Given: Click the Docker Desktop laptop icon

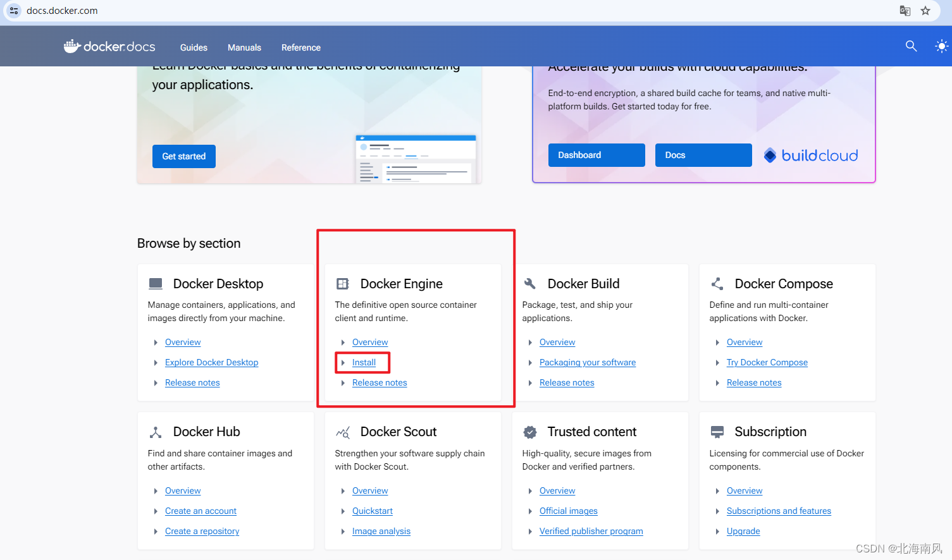Looking at the screenshot, I should (156, 283).
